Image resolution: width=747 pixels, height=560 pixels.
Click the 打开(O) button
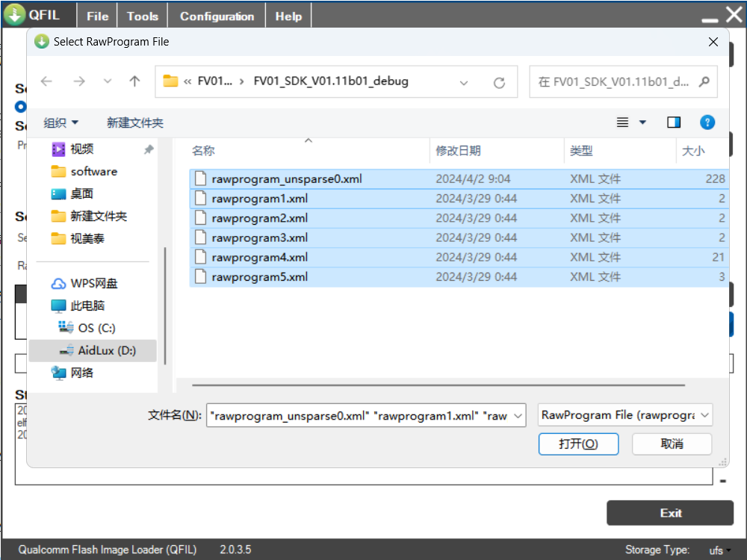click(578, 444)
